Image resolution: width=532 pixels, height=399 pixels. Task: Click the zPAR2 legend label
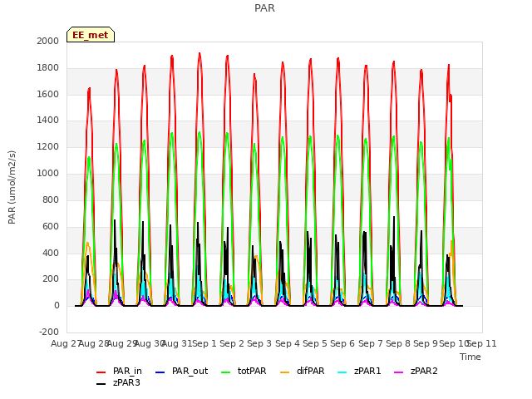424,372
